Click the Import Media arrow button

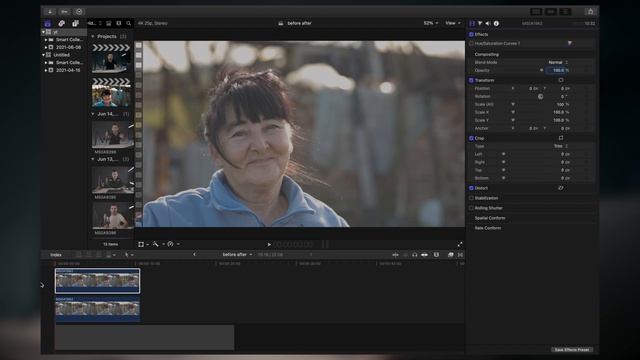point(50,11)
